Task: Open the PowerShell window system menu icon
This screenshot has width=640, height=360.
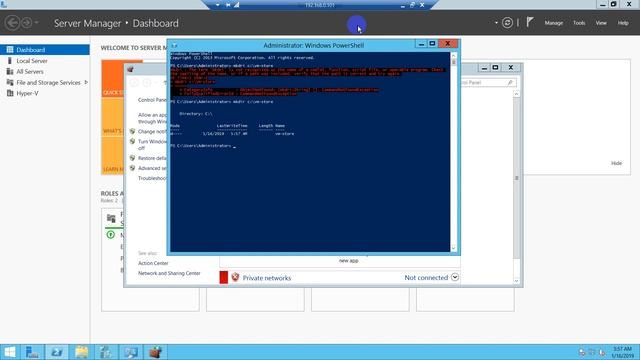Action: [x=174, y=45]
